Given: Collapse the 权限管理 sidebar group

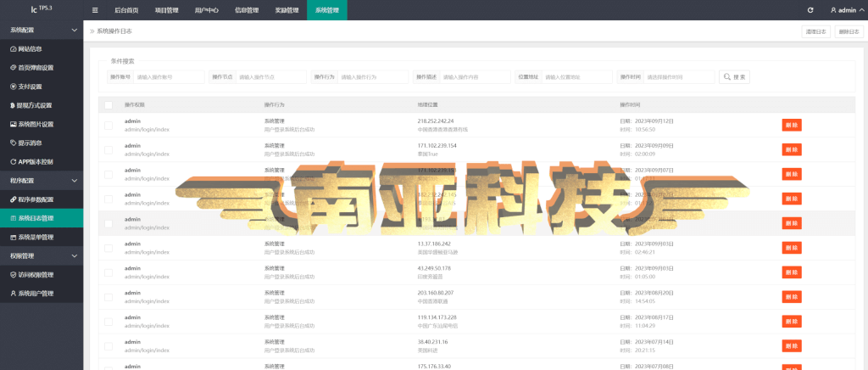Looking at the screenshot, I should point(42,256).
